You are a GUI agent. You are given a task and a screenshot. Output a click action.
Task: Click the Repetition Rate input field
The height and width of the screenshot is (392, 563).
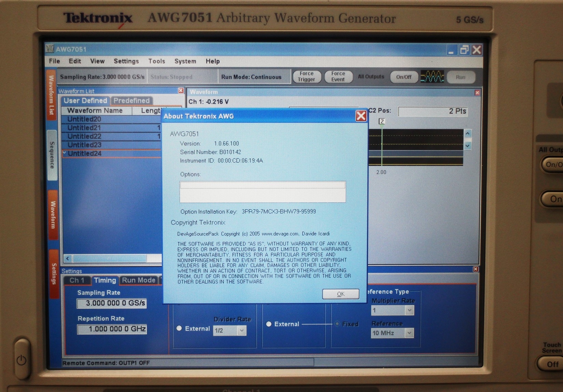[112, 329]
